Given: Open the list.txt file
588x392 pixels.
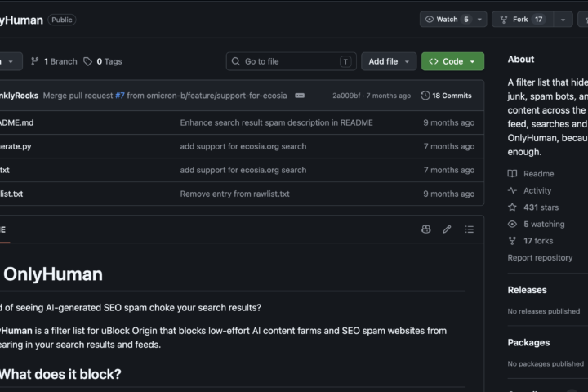Looking at the screenshot, I should tap(11, 194).
